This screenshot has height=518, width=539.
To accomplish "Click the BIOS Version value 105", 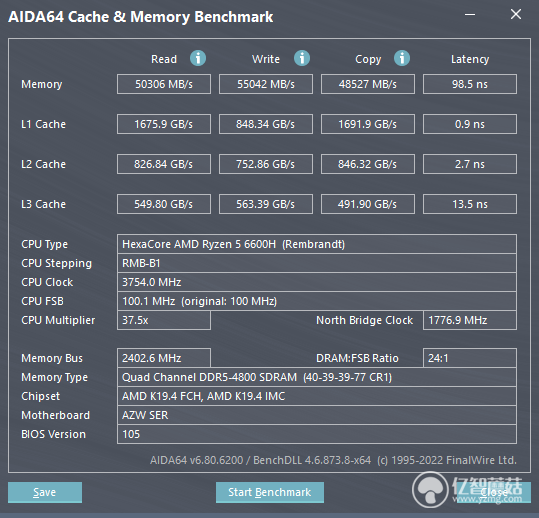I will tap(317, 434).
